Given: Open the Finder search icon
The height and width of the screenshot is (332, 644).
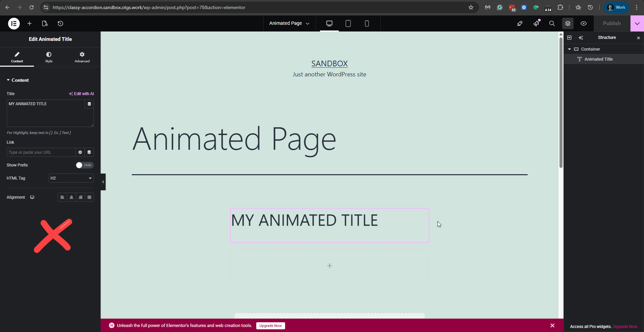Looking at the screenshot, I should [552, 23].
